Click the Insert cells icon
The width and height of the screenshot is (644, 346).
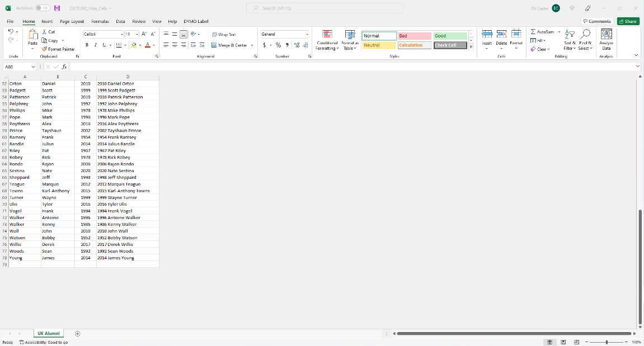[487, 35]
